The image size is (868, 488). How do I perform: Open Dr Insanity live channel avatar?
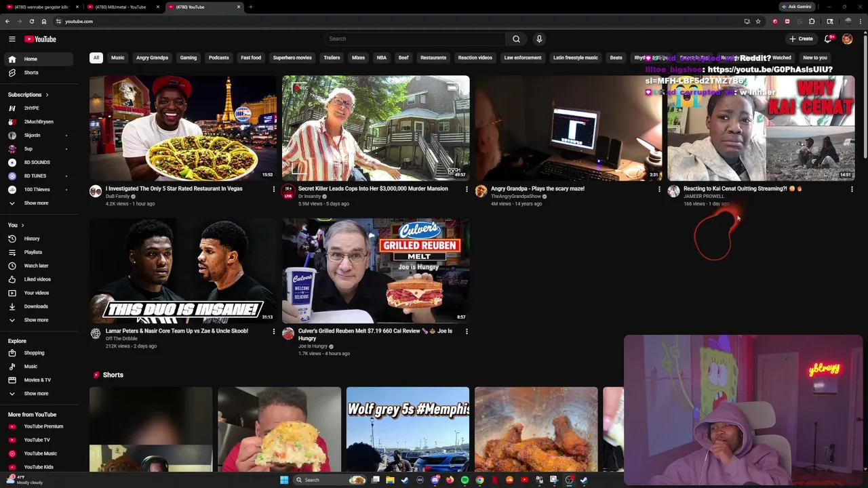click(x=288, y=191)
